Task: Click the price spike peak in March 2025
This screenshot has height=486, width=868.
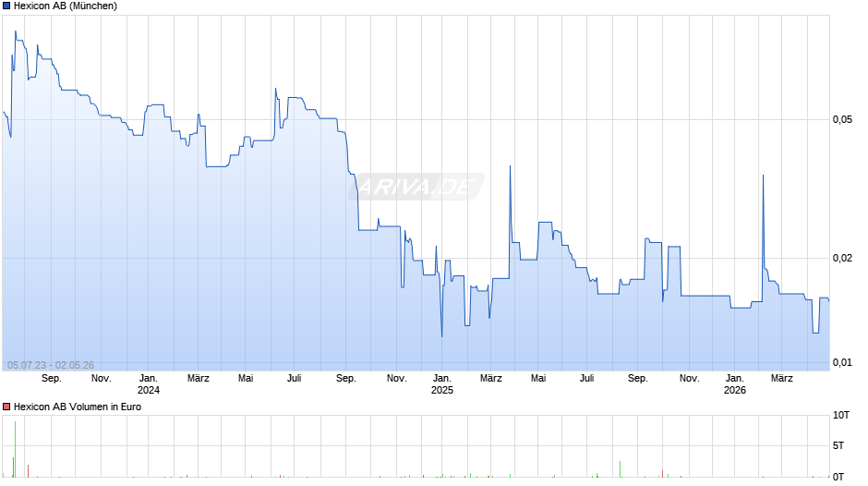Action: [510, 166]
